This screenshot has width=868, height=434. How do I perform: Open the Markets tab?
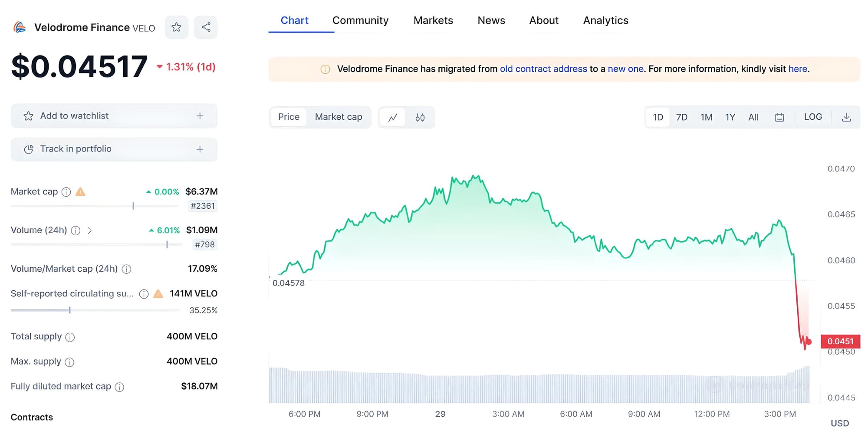tap(433, 20)
